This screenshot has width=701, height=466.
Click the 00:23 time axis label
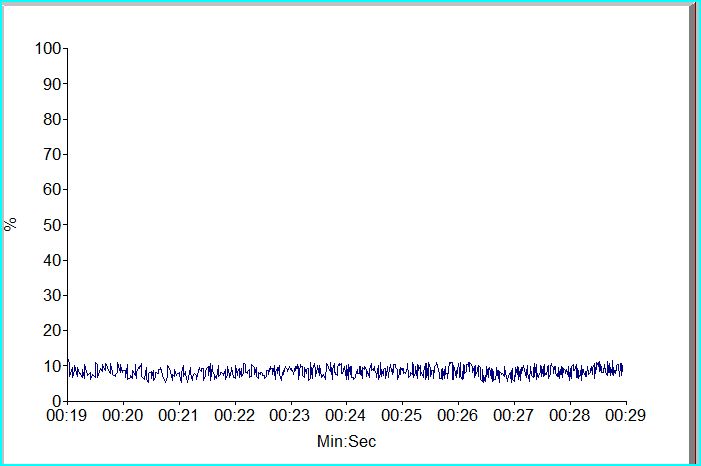click(x=290, y=415)
